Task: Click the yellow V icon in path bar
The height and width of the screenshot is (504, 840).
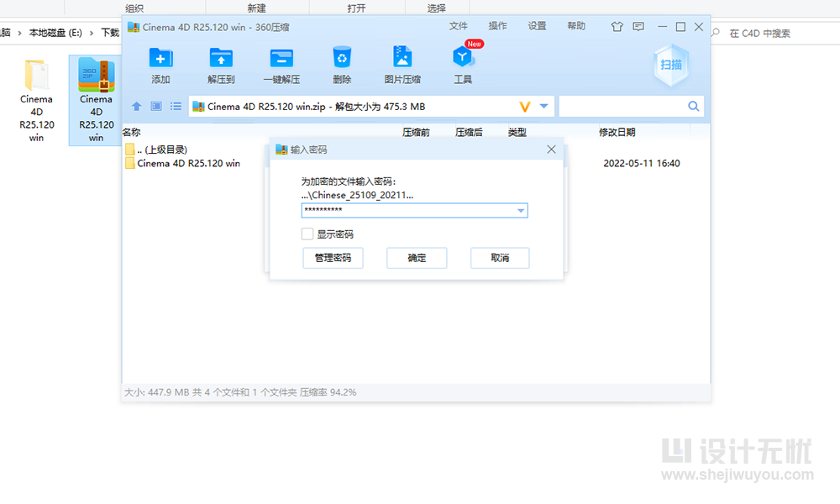Action: tap(525, 107)
